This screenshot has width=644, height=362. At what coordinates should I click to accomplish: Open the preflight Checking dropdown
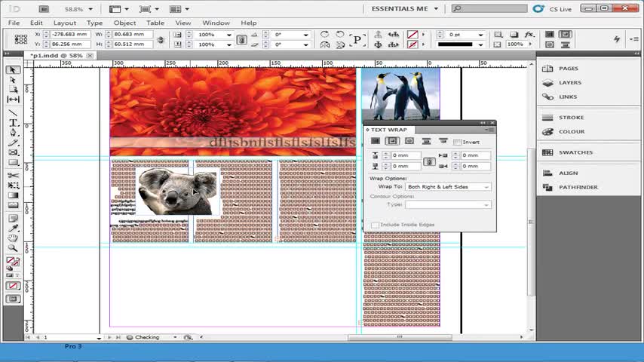click(x=175, y=337)
